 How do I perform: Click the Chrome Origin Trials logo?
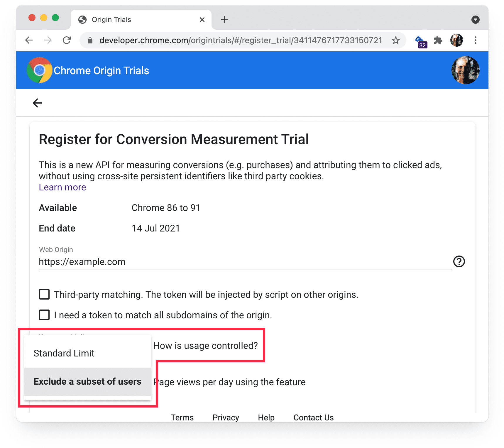click(x=39, y=70)
